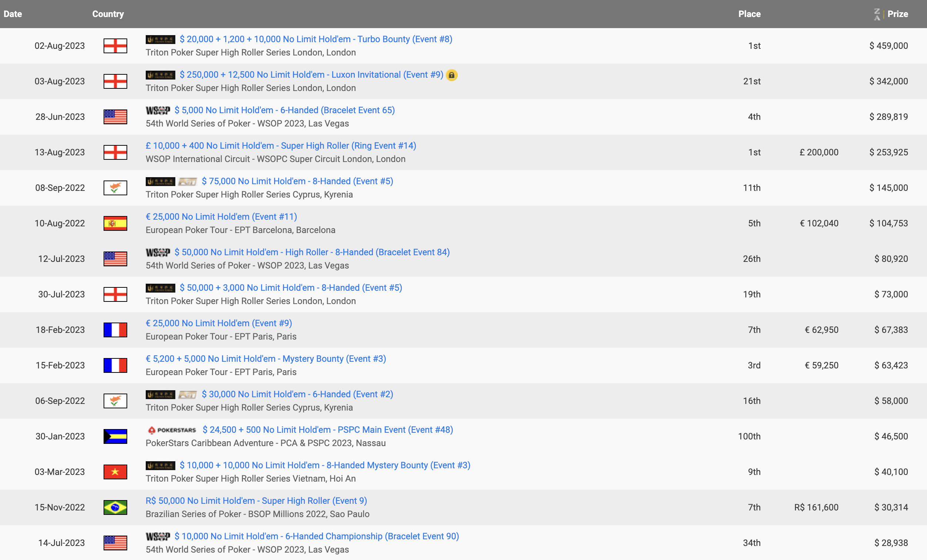
Task: Sort by the Place column header
Action: point(749,14)
